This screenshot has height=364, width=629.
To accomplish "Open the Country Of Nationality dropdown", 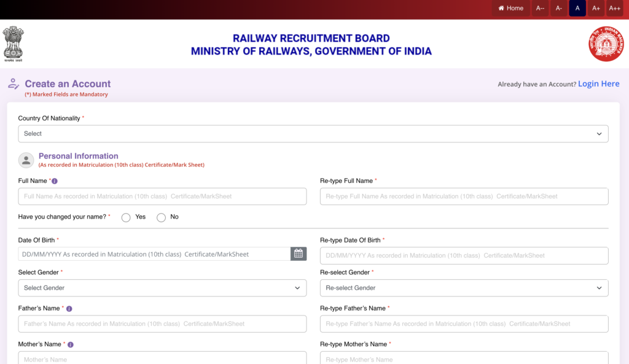I will point(313,133).
